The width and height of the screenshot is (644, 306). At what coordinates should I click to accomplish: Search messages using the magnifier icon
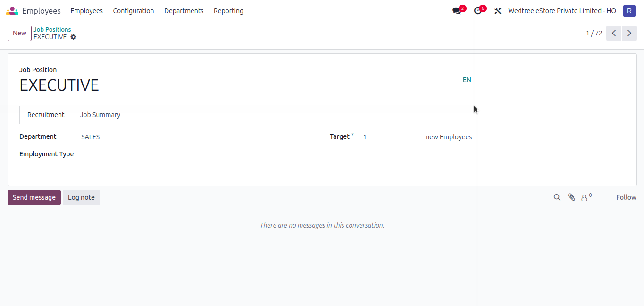pos(557,197)
